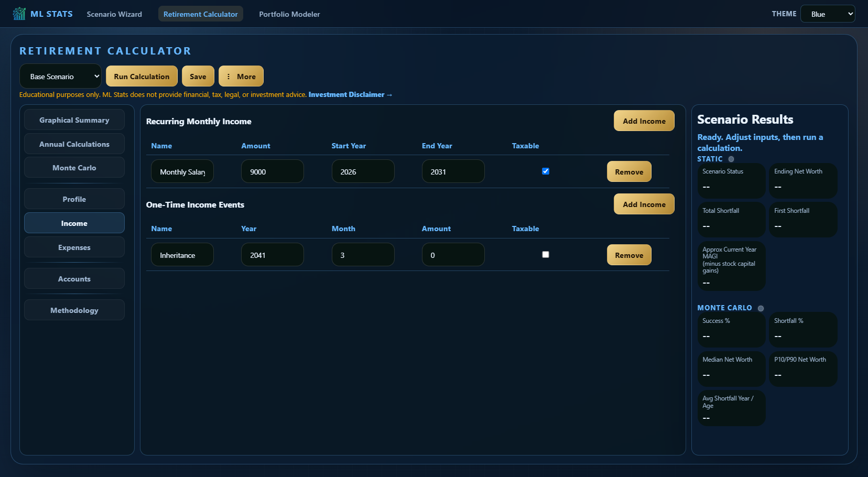The width and height of the screenshot is (868, 477).
Task: Remove the Inheritance income event
Action: point(629,255)
